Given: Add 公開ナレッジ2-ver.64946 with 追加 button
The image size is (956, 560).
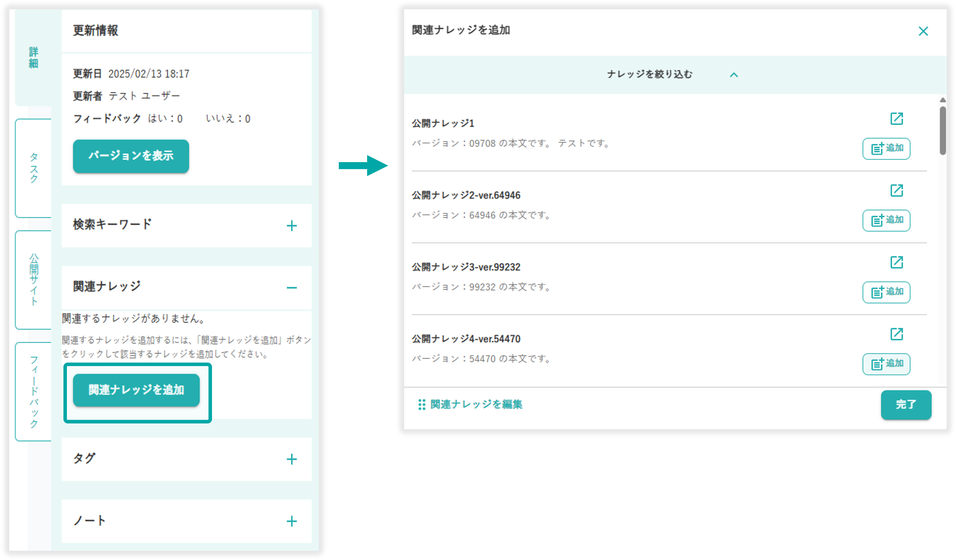Looking at the screenshot, I should pos(886,220).
